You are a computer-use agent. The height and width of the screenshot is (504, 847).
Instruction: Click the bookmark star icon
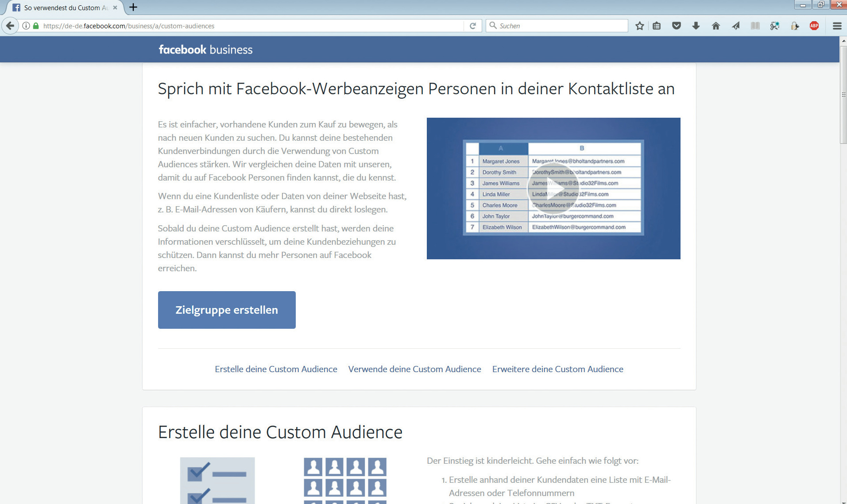tap(639, 26)
